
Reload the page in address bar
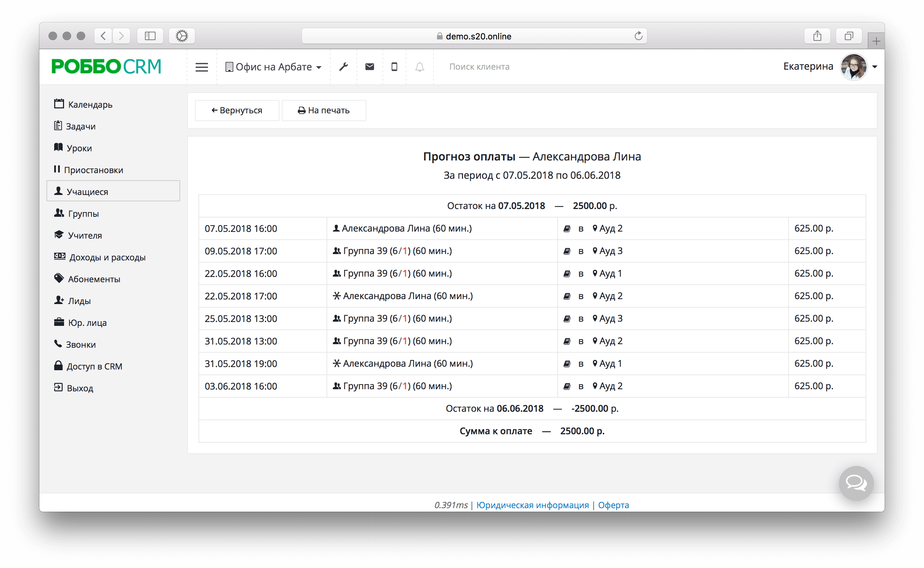pyautogui.click(x=638, y=36)
